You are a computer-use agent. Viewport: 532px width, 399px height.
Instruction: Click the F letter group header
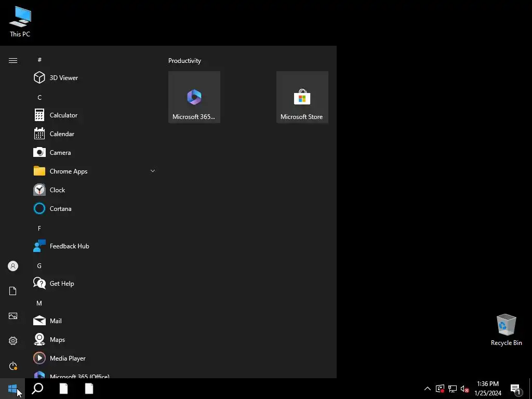(39, 229)
